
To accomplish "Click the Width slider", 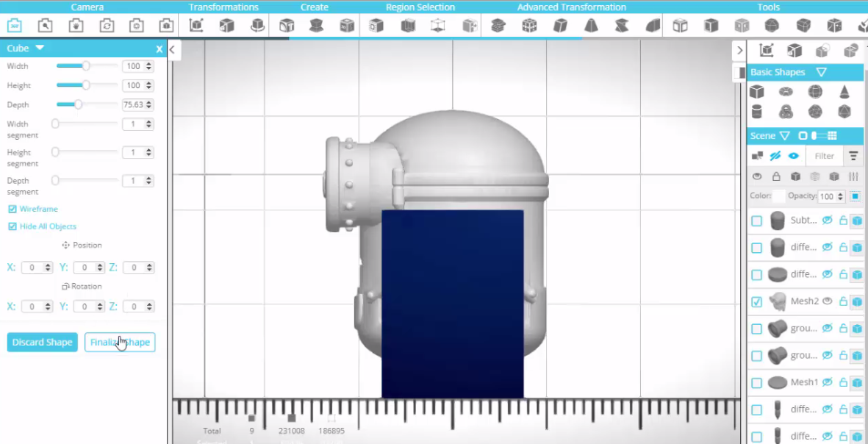I will point(87,66).
